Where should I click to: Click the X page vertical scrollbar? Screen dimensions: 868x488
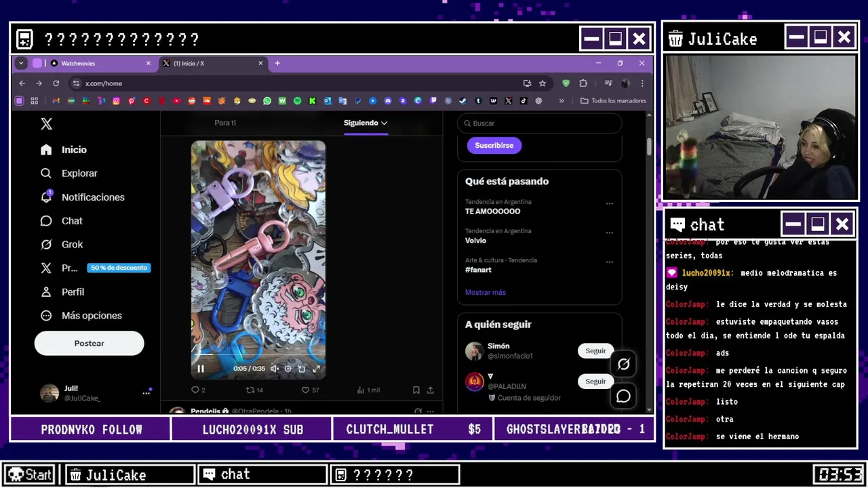(649, 146)
